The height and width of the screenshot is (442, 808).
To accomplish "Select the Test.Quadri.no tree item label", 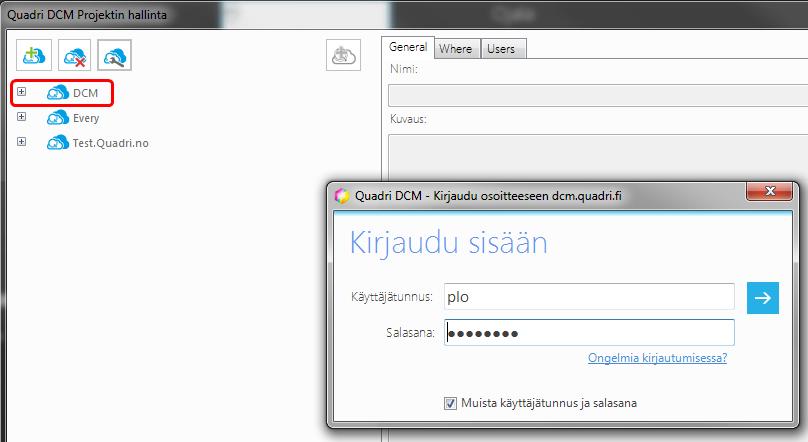I will pos(110,143).
